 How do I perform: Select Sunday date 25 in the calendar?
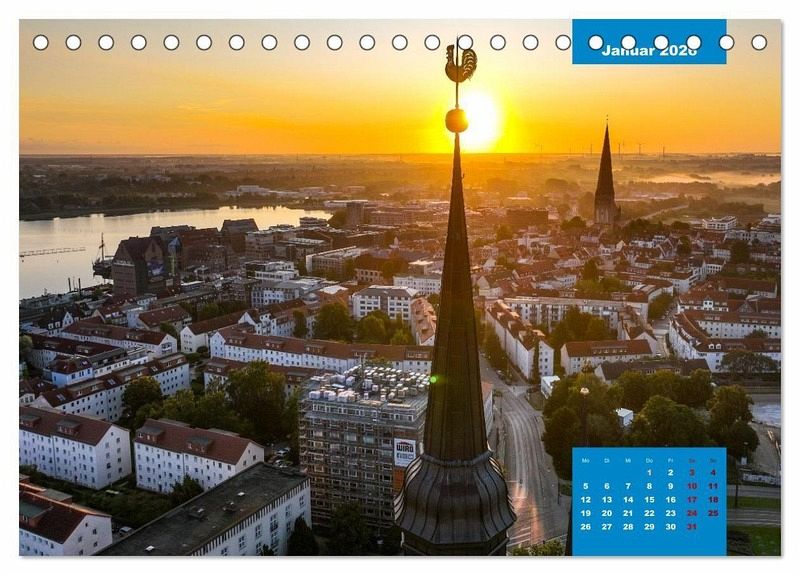(713, 512)
